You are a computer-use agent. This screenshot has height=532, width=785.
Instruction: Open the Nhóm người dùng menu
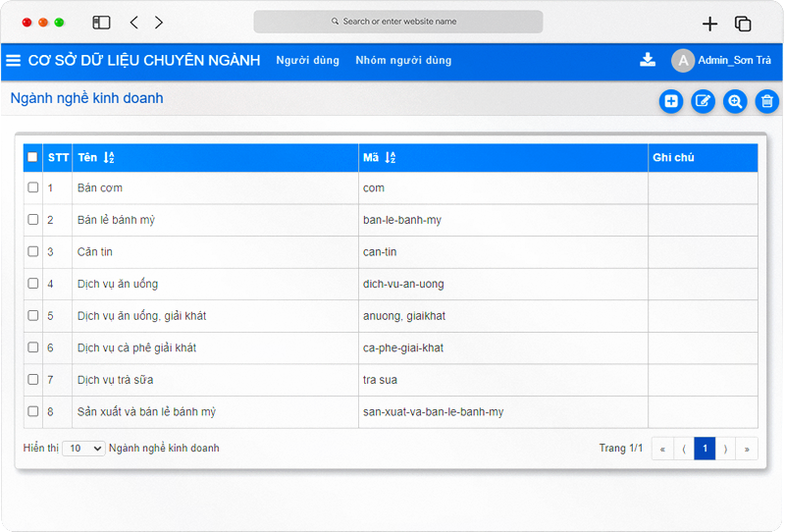403,60
